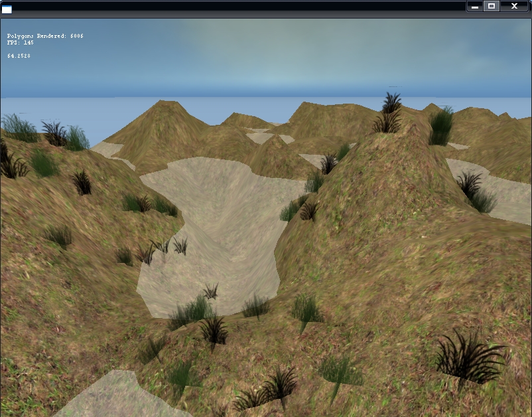Click the small plant inside the sandy valley
Viewport: 532px width, 417px height.
click(x=211, y=291)
